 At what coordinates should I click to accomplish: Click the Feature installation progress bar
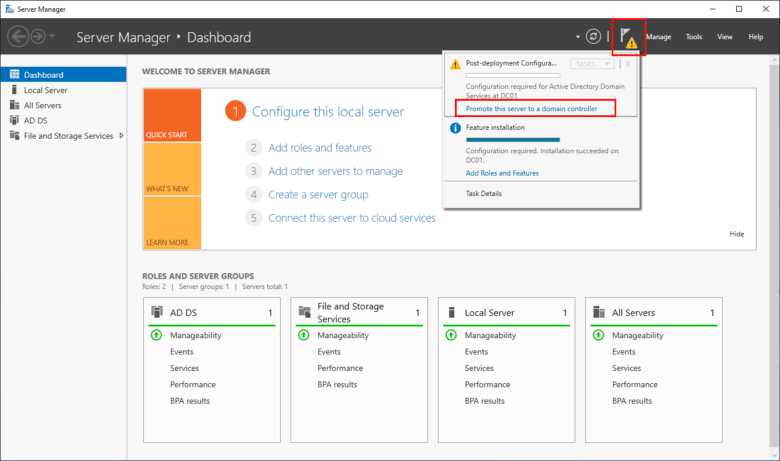point(512,140)
